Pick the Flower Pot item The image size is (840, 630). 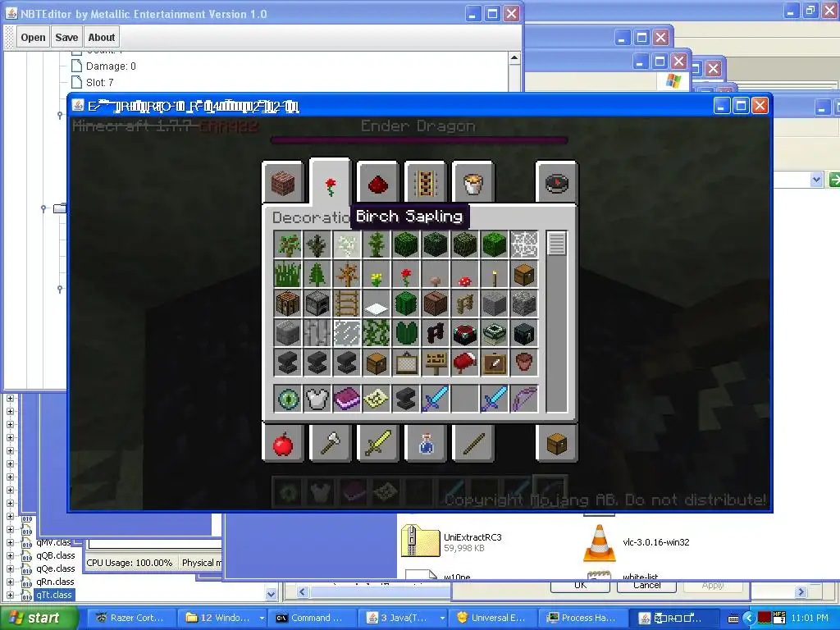524,363
